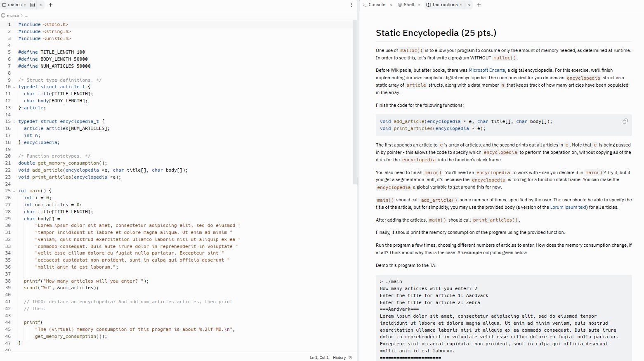Close the Shell tab

[x=419, y=5]
